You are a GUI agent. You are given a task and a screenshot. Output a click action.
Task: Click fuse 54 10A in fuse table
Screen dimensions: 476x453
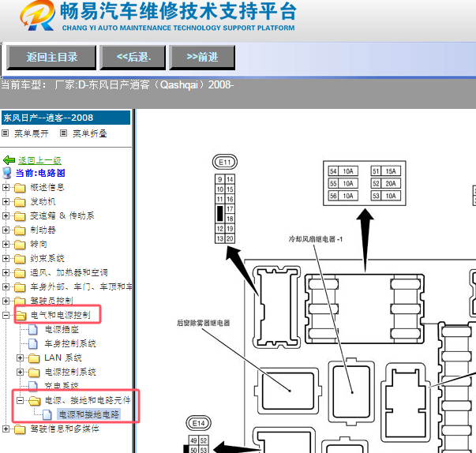(343, 171)
